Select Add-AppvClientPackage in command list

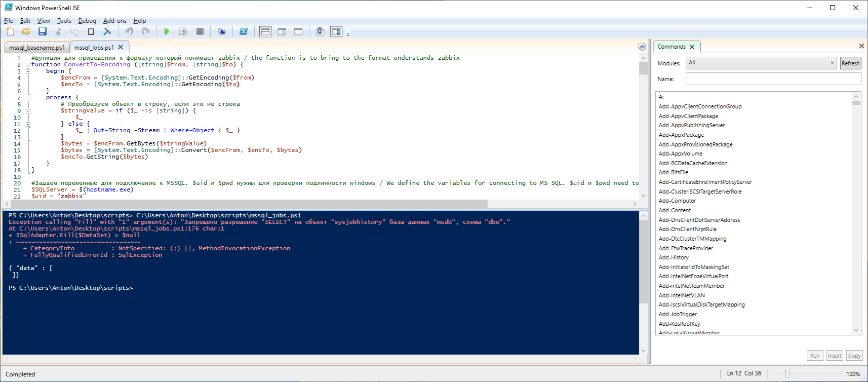pos(688,116)
